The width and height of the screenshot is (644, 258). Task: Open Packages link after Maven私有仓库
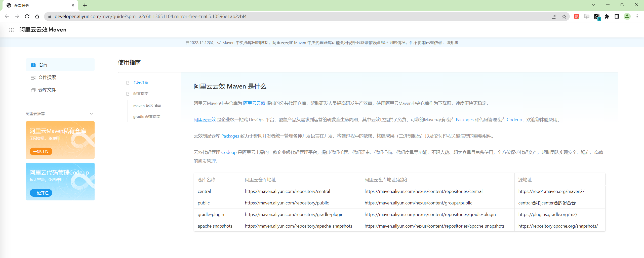[x=465, y=120]
